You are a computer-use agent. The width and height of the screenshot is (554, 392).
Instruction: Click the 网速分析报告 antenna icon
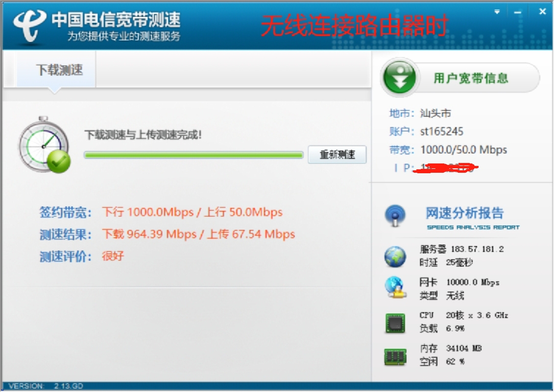pyautogui.click(x=395, y=215)
